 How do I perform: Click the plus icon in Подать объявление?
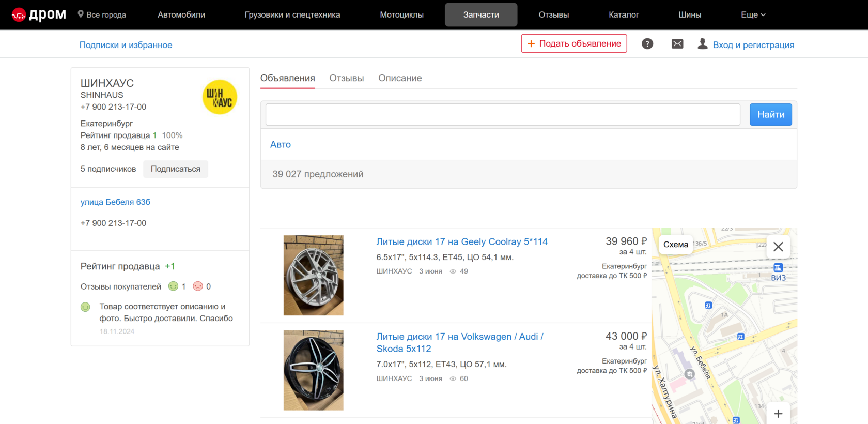531,43
